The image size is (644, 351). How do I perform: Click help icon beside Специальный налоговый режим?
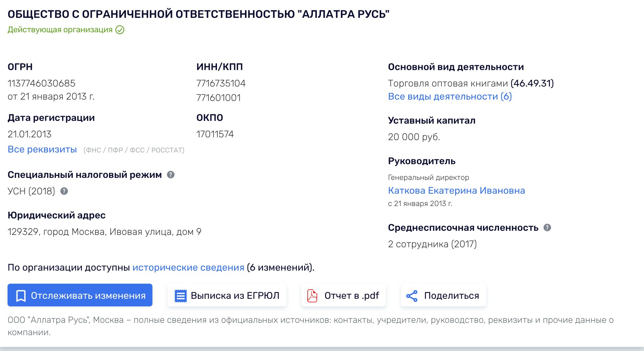click(171, 175)
